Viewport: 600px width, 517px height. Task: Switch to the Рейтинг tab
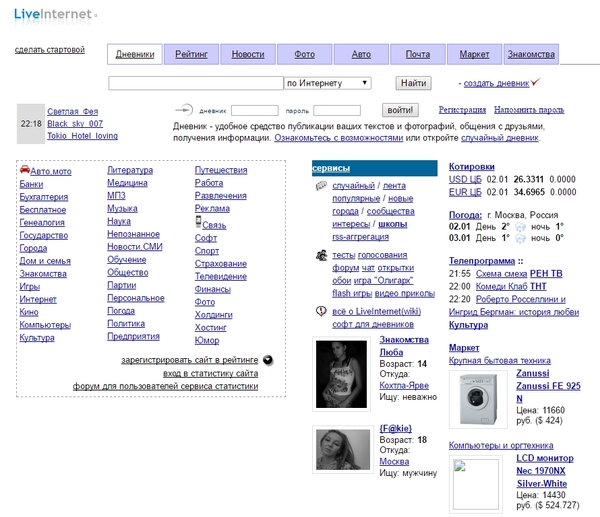(x=191, y=54)
